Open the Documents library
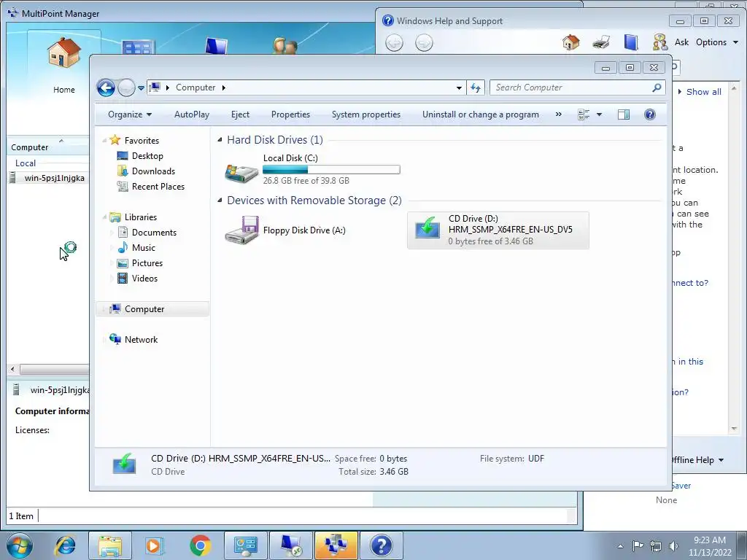Viewport: 747px width, 560px height. [x=154, y=233]
